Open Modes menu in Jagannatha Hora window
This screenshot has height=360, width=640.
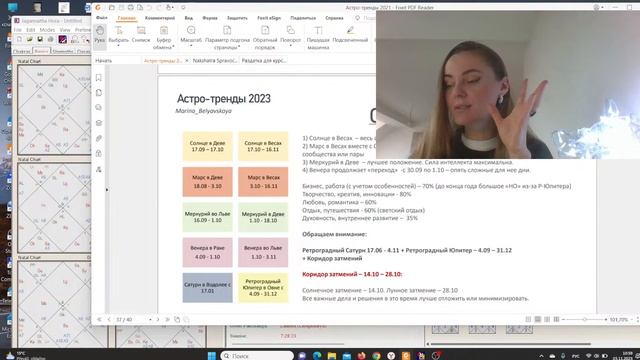coord(47,30)
